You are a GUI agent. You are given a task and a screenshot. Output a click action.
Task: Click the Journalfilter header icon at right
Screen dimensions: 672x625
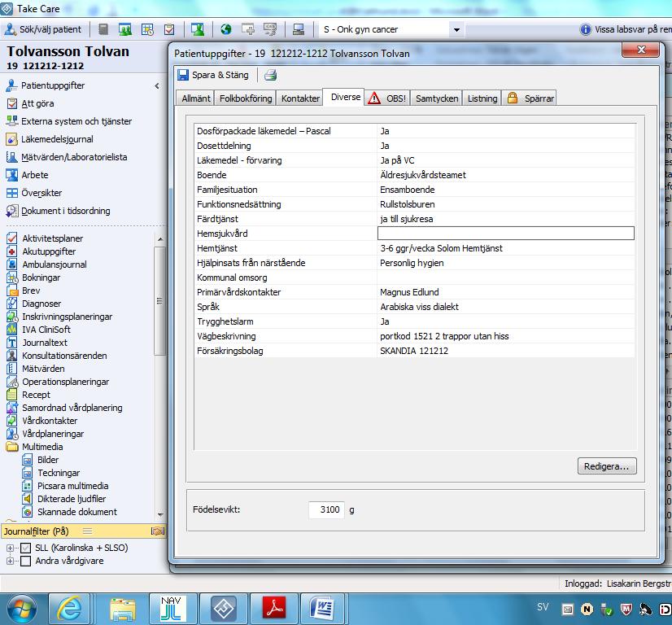pos(158,531)
